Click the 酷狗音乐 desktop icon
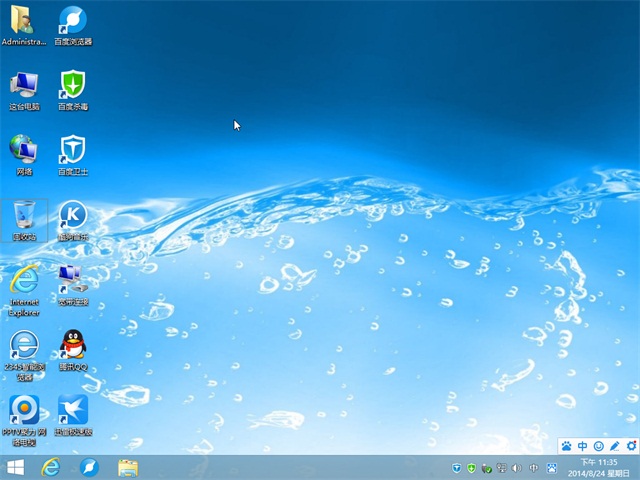Screen dimensions: 640x480 (72, 215)
